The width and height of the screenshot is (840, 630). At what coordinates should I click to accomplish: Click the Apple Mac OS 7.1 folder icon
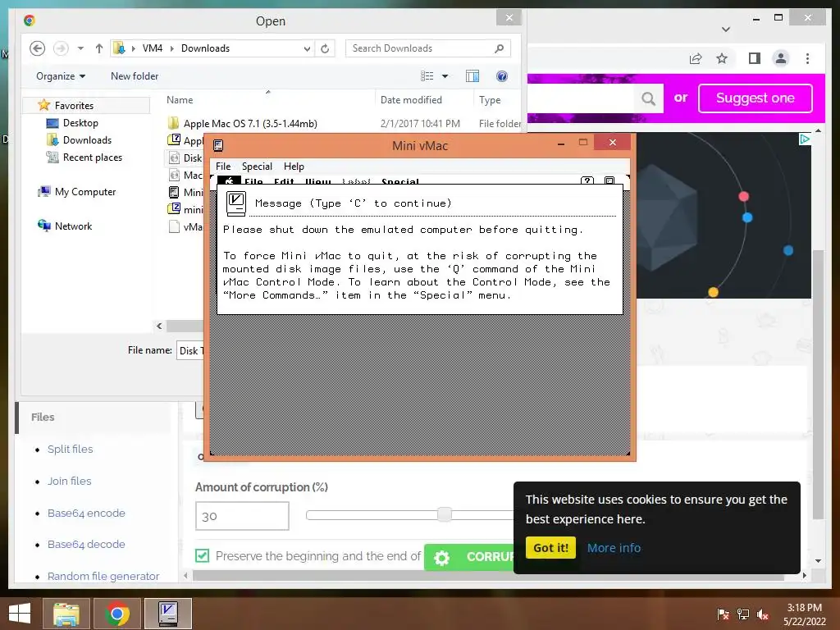(174, 123)
